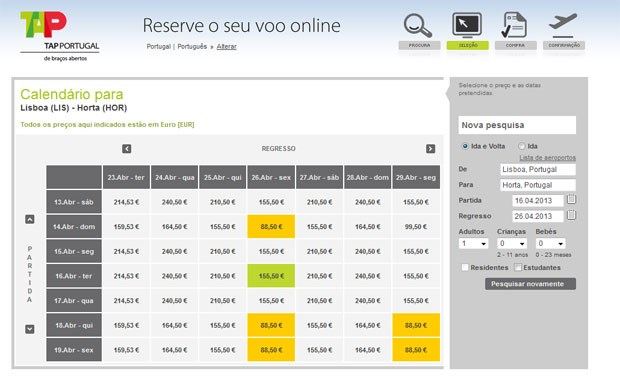Select 164,50 € for 19.Abr / 28.Abr
620x377 pixels.
368,350
